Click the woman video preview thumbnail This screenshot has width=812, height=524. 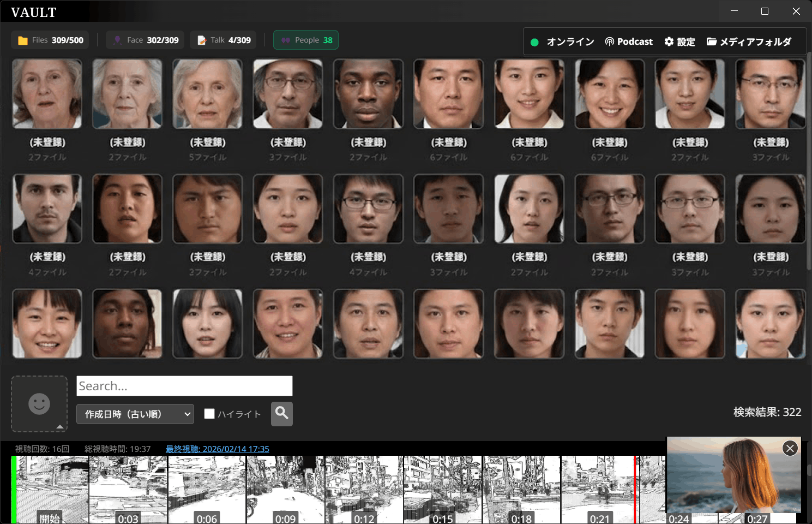[x=733, y=475]
